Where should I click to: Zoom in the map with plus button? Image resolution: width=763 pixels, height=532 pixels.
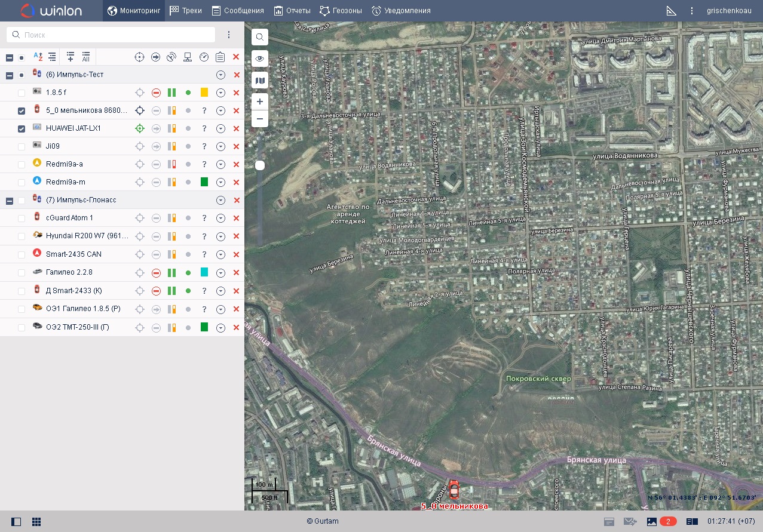260,102
